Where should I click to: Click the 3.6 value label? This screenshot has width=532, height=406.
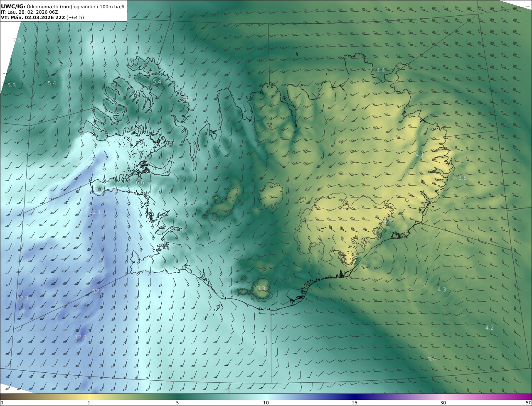pos(387,223)
